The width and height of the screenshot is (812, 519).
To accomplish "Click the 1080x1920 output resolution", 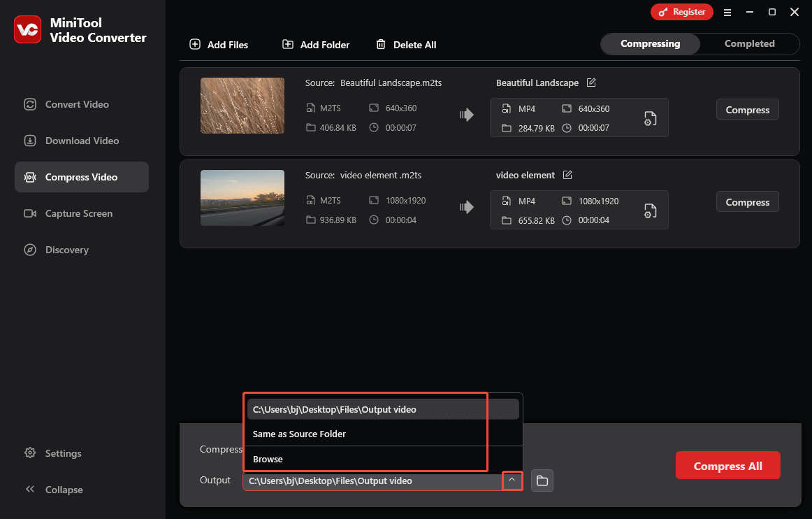I will [598, 201].
